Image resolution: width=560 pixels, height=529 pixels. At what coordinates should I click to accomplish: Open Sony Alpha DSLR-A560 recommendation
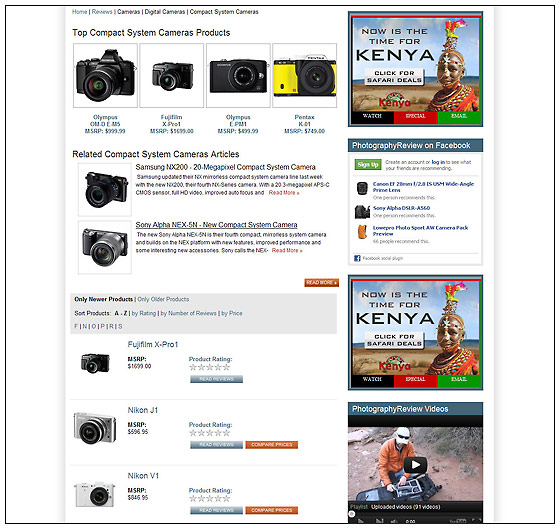click(x=401, y=208)
